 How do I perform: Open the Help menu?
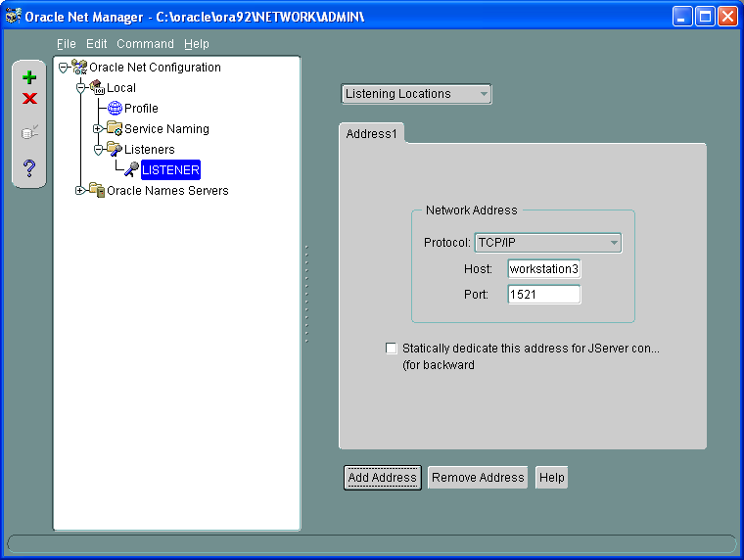pyautogui.click(x=197, y=44)
